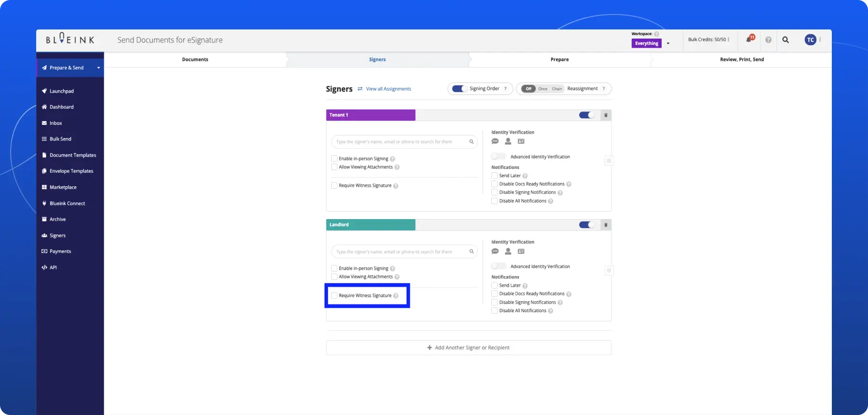
Task: Select Bulk Send in the sidebar
Action: pyautogui.click(x=60, y=139)
